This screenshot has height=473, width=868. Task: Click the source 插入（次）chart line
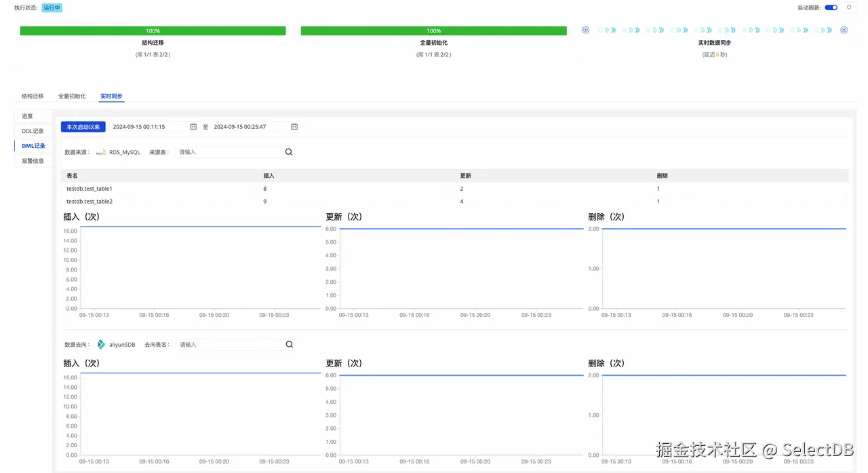201,226
